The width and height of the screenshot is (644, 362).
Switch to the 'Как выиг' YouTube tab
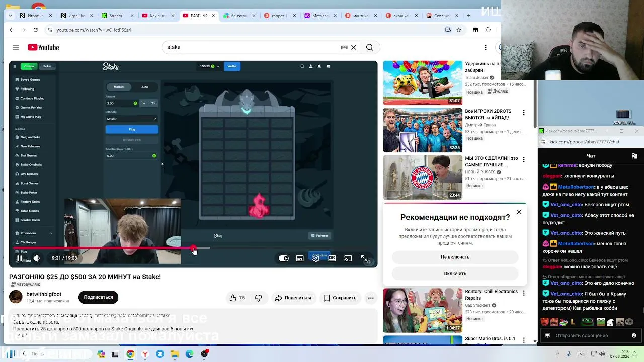pyautogui.click(x=157, y=16)
